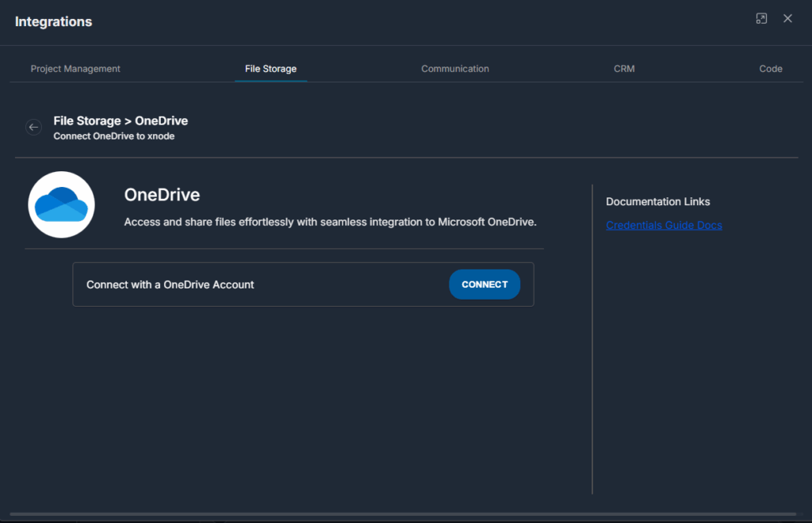The image size is (812, 523).
Task: Click 'Connect with a OneDrive Account' text
Action: pyautogui.click(x=170, y=284)
